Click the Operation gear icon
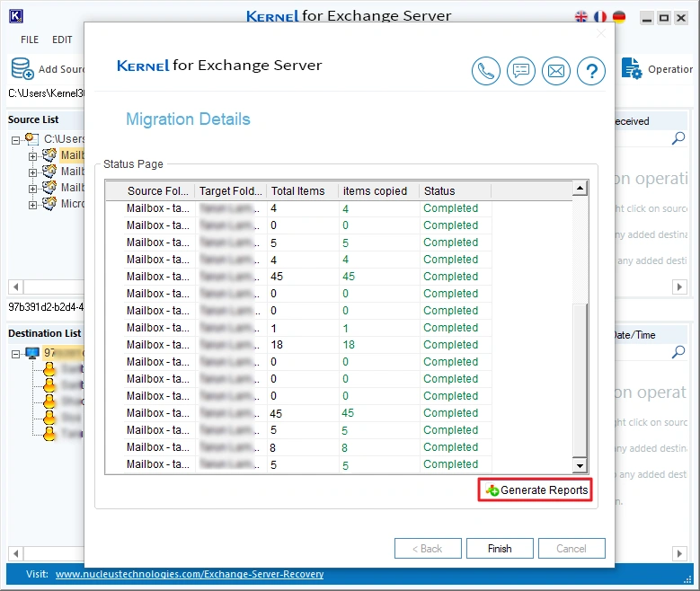Viewport: 700px width, 591px height. (x=633, y=69)
